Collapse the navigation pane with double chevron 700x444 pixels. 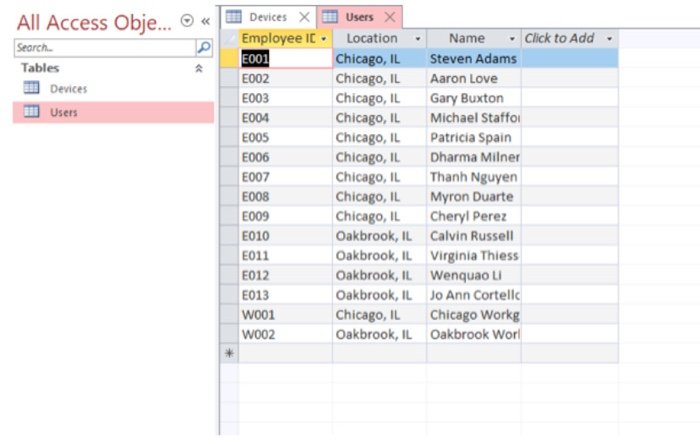point(205,21)
